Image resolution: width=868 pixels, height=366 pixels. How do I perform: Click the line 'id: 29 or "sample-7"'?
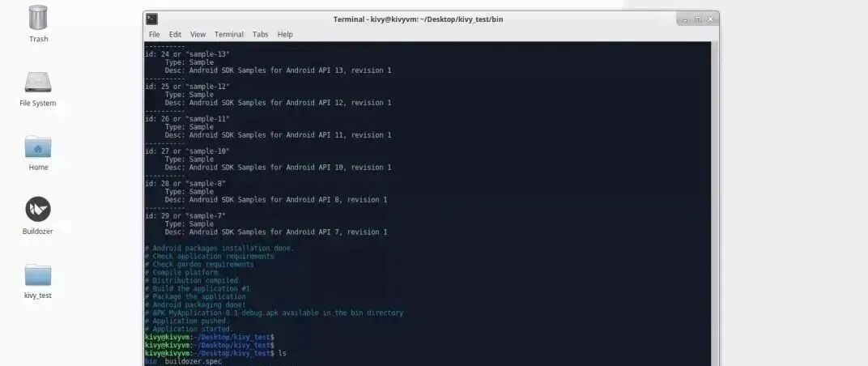185,216
